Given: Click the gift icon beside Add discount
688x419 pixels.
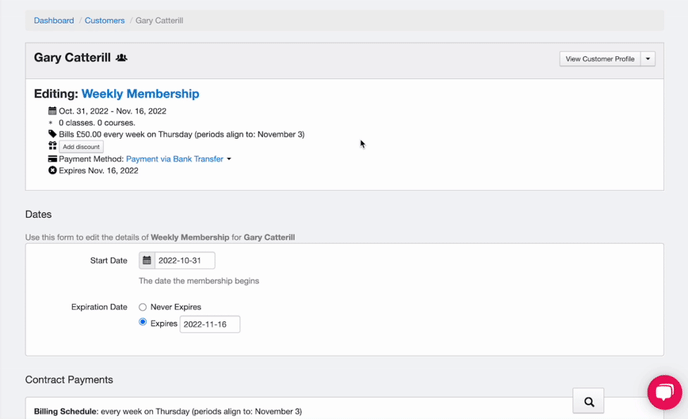Looking at the screenshot, I should [52, 146].
